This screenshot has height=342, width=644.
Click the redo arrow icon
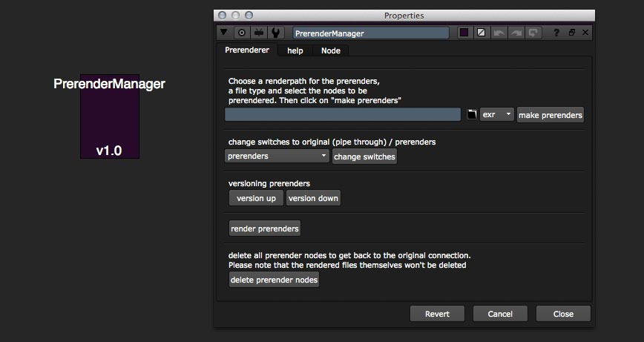[x=516, y=33]
